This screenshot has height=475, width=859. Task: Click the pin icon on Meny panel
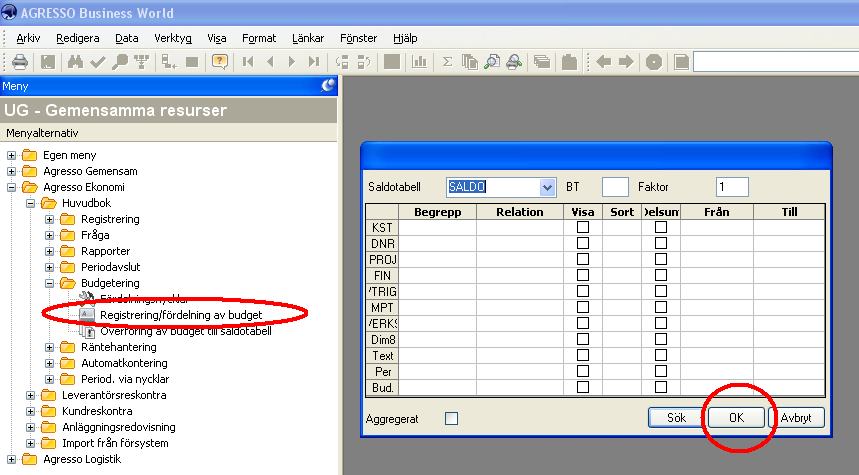pos(328,85)
